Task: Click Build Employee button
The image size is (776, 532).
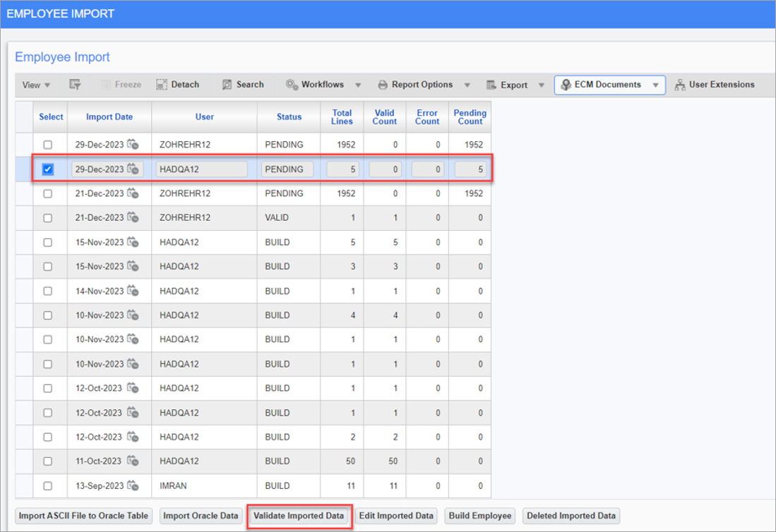Action: tap(480, 516)
